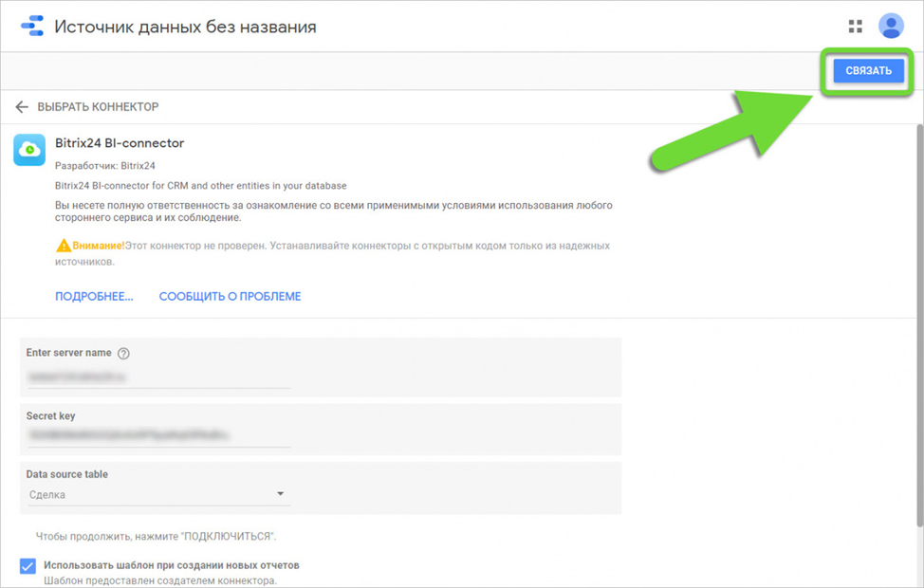Viewport: 924px width, 588px height.
Task: Go back with the arrow icon
Action: (22, 106)
